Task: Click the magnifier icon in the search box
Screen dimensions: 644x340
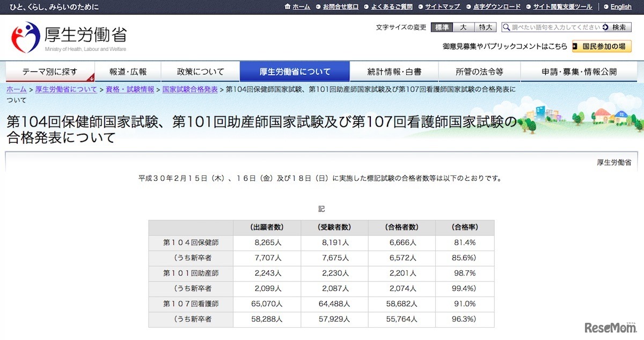Action: coord(505,27)
